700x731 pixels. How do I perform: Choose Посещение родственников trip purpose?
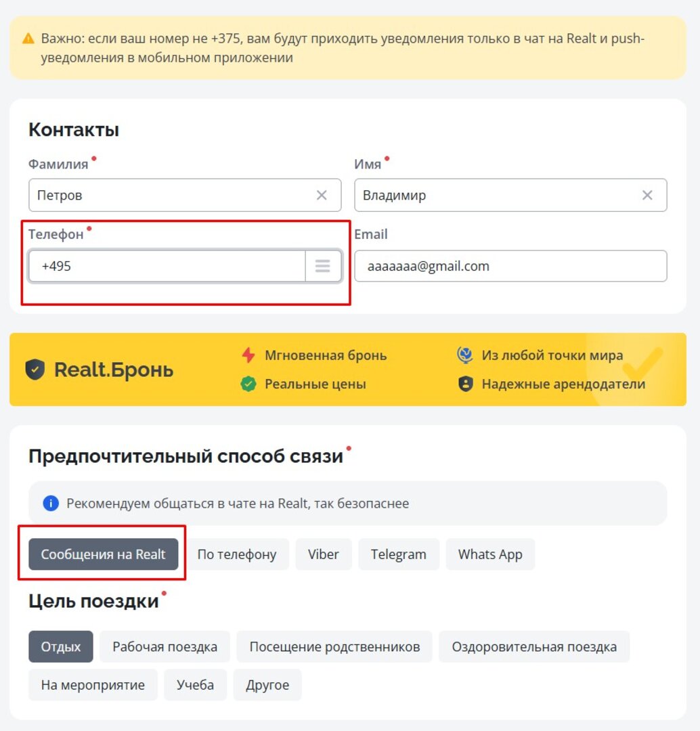(x=334, y=646)
